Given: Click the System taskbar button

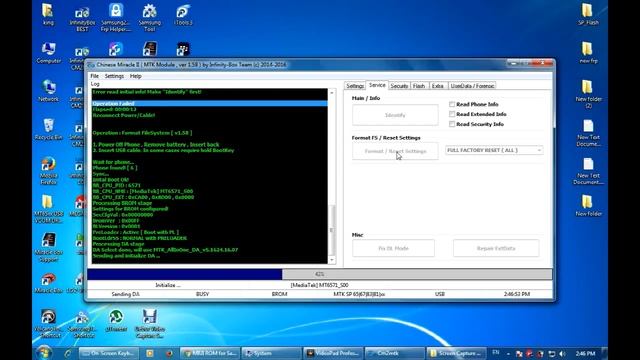Looking at the screenshot, I should coord(271,353).
